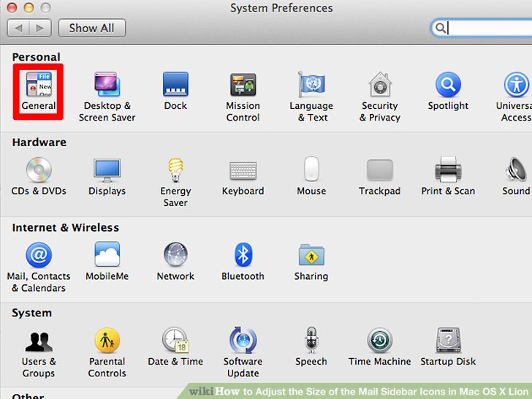Image resolution: width=532 pixels, height=399 pixels.
Task: Open the Network preferences
Action: point(175,262)
